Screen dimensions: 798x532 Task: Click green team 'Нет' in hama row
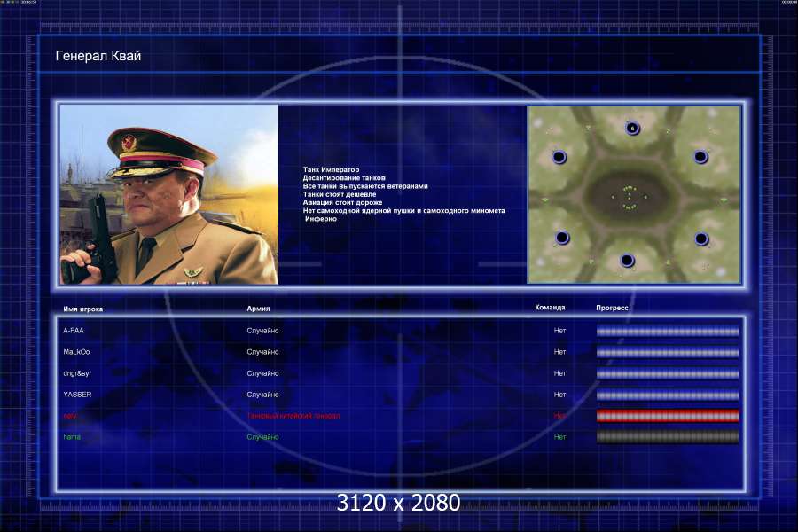tap(559, 437)
